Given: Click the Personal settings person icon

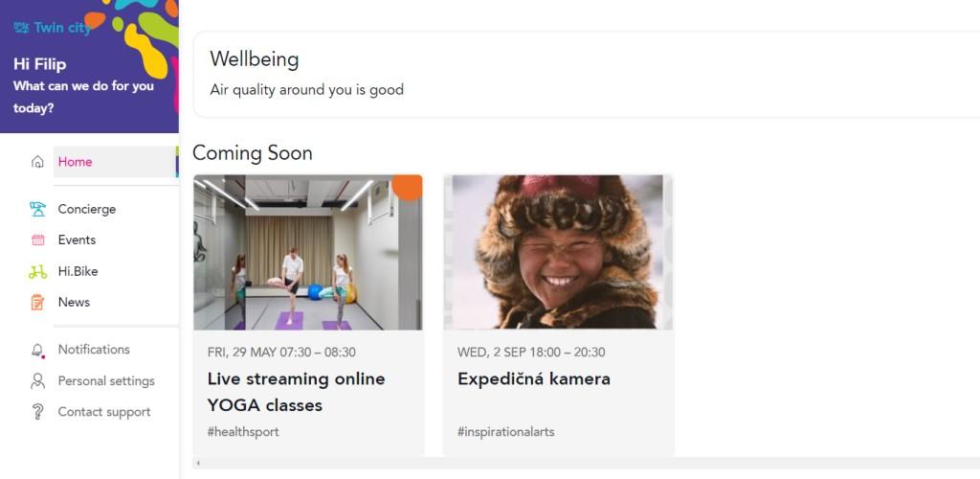Looking at the screenshot, I should coord(37,381).
